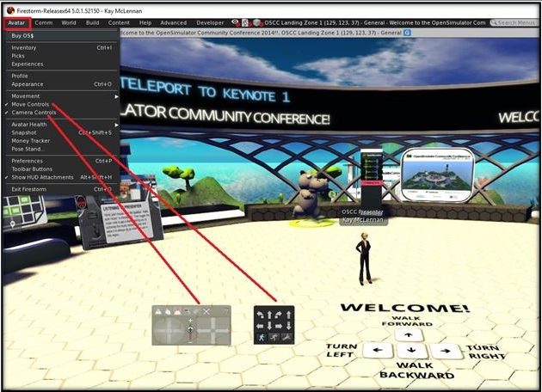
Task: Click the camera controls help icon
Action: click(226, 311)
